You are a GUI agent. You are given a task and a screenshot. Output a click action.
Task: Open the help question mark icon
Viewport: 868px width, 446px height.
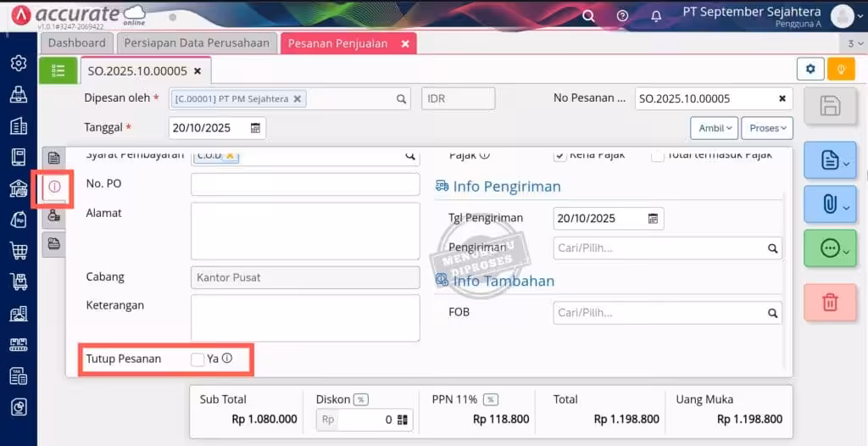coord(622,16)
